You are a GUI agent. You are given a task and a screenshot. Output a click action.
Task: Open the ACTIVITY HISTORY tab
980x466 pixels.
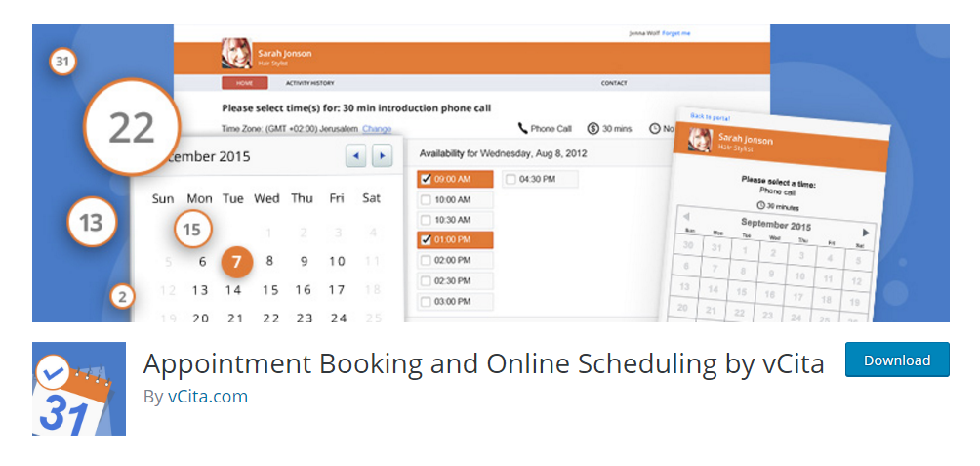coord(309,83)
